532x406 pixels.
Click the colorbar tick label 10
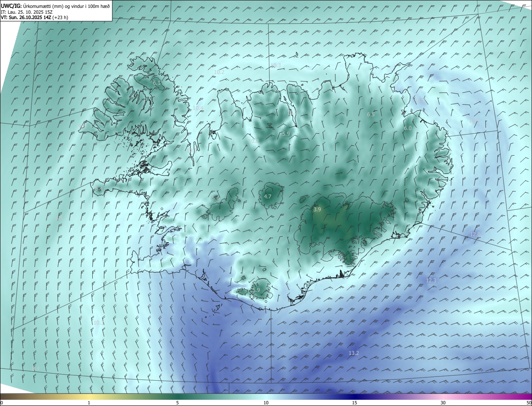[x=266, y=403]
